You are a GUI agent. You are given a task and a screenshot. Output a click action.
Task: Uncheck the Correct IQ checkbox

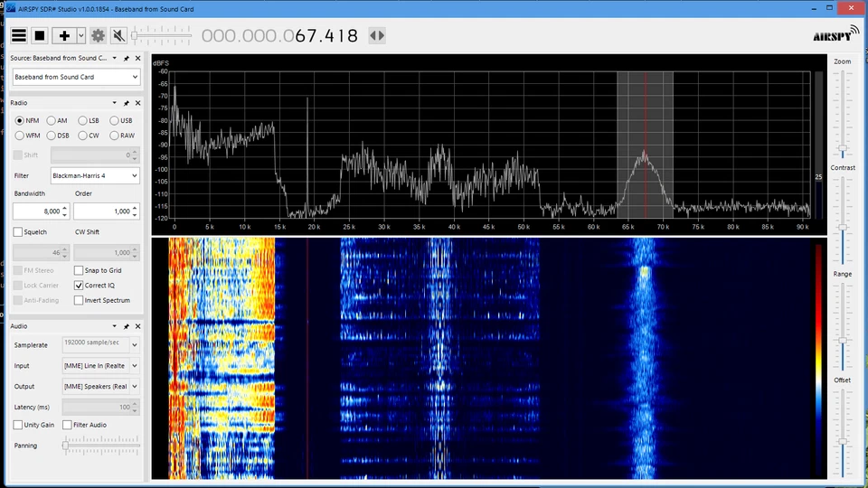(x=79, y=286)
